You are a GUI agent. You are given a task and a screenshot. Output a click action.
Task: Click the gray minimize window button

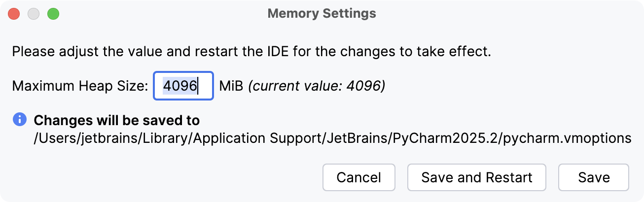coord(34,14)
